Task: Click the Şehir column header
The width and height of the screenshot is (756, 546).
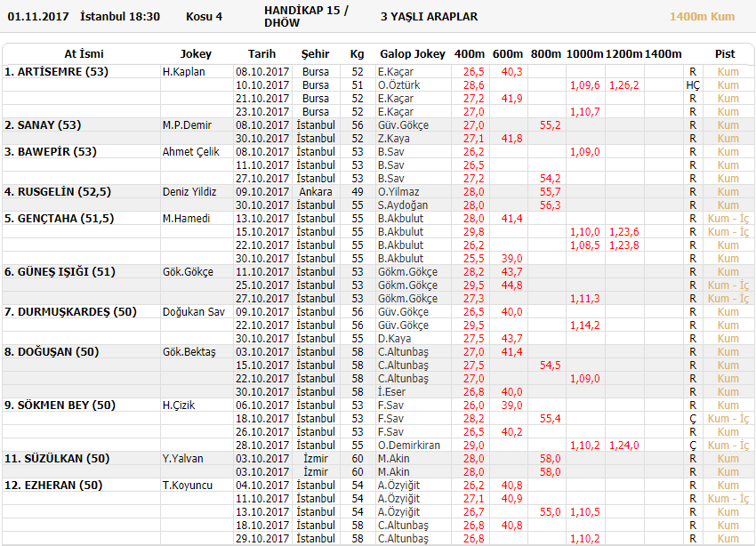Action: click(316, 54)
